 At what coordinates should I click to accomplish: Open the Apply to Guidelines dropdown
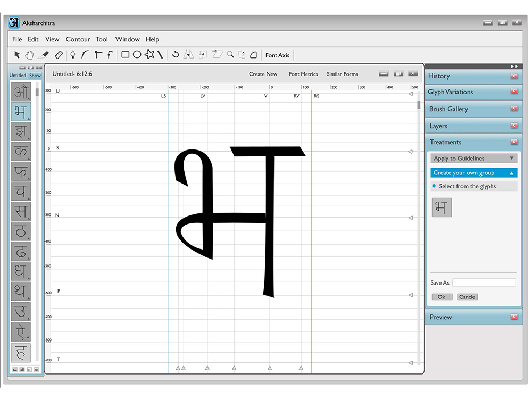474,158
